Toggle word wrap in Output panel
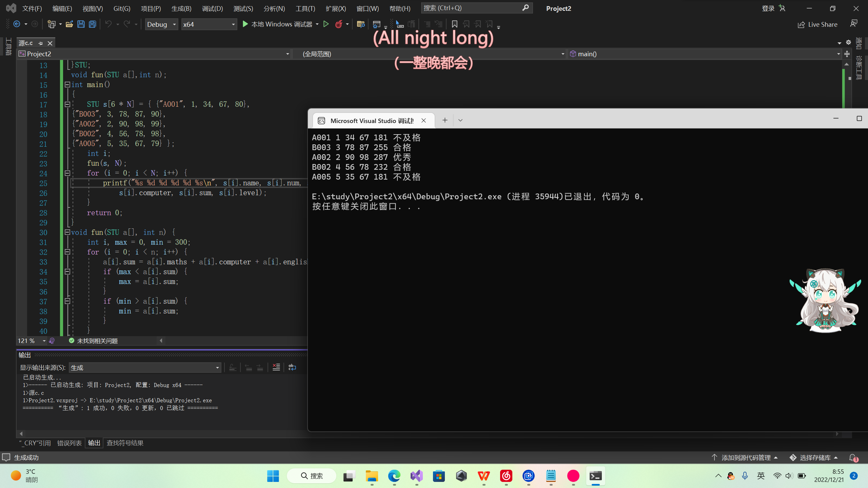Screen dimensions: 868x488 [x=292, y=367]
